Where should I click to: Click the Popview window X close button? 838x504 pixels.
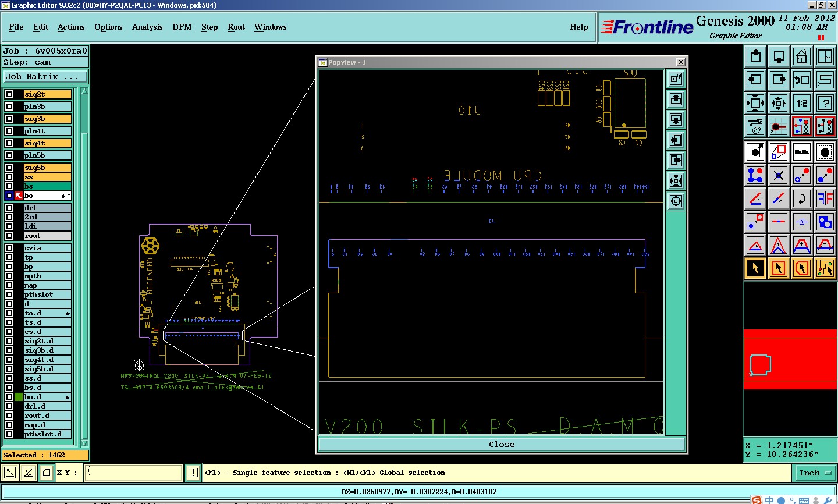681,62
